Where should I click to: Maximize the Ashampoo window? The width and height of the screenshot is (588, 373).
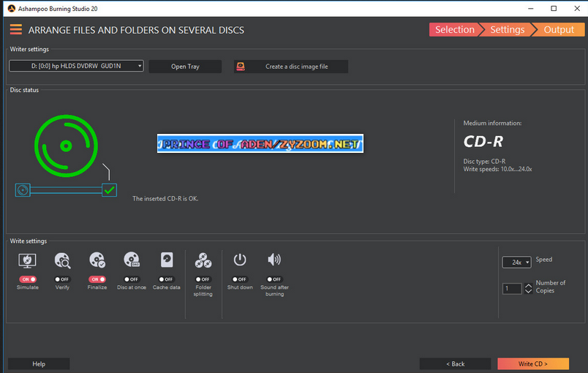tap(554, 8)
